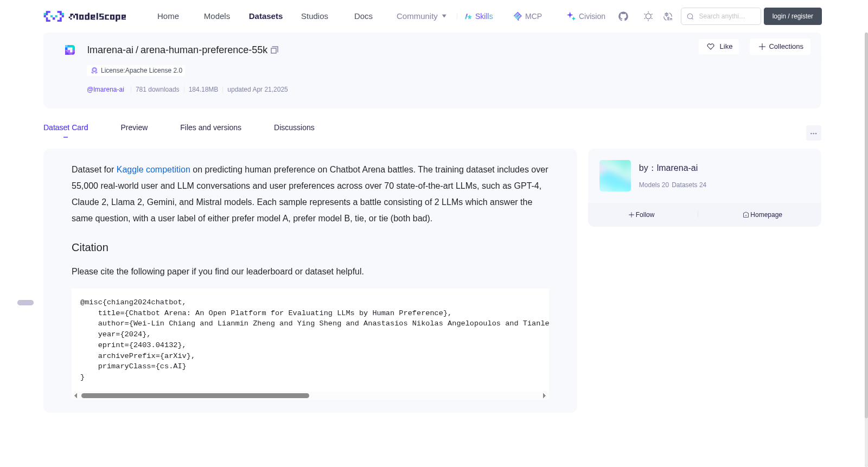Open the GitHub icon link
Viewport: 868px width, 467px height.
point(623,16)
